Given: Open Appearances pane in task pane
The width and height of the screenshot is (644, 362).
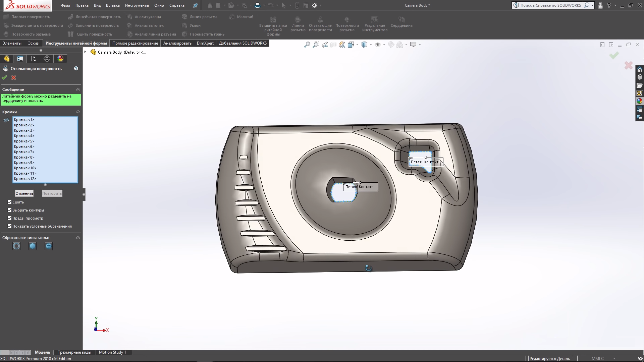Looking at the screenshot, I should pyautogui.click(x=639, y=101).
